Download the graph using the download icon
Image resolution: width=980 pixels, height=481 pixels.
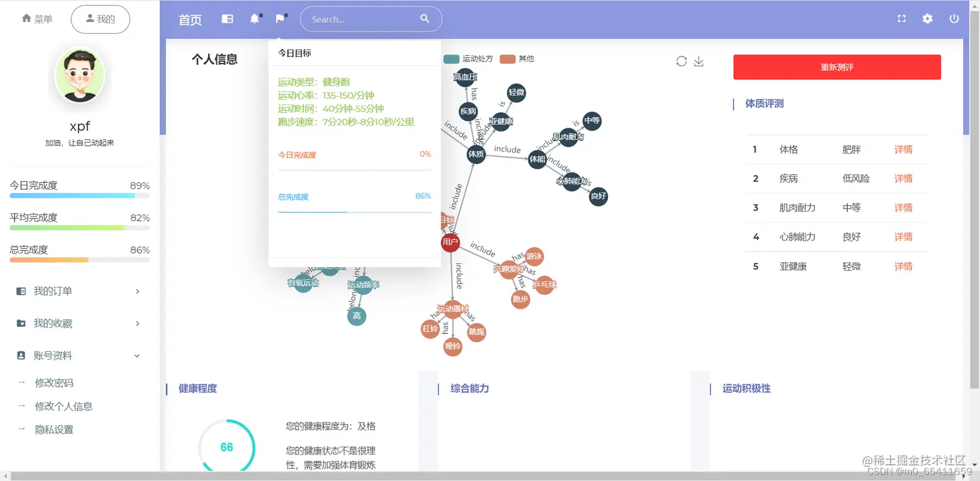tap(699, 62)
